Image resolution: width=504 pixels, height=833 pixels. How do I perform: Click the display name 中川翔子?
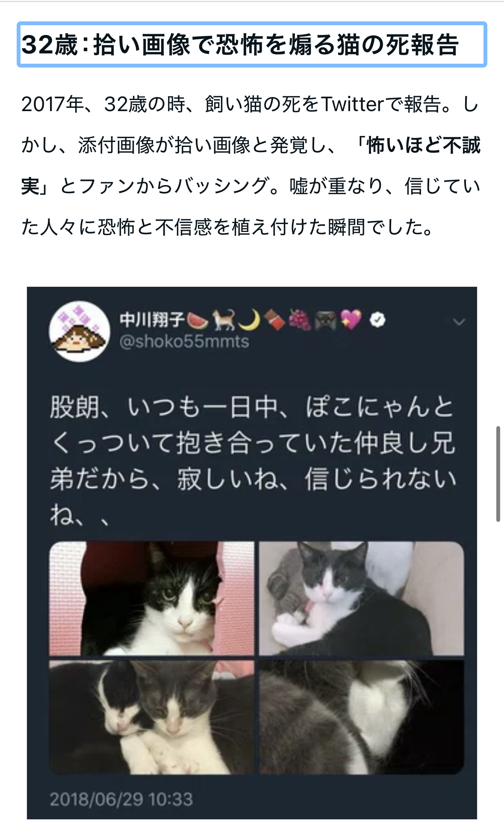(152, 320)
